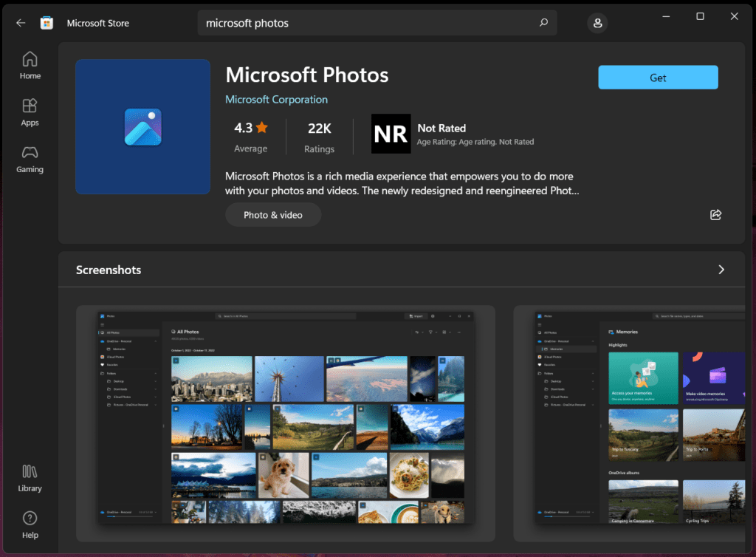Click the Microsoft Store logo icon

point(47,23)
